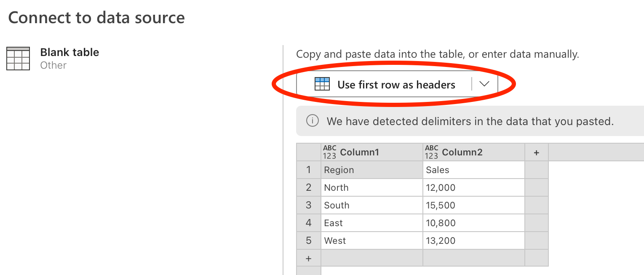Click Use first row as headers button
This screenshot has height=275, width=644.
tap(384, 84)
